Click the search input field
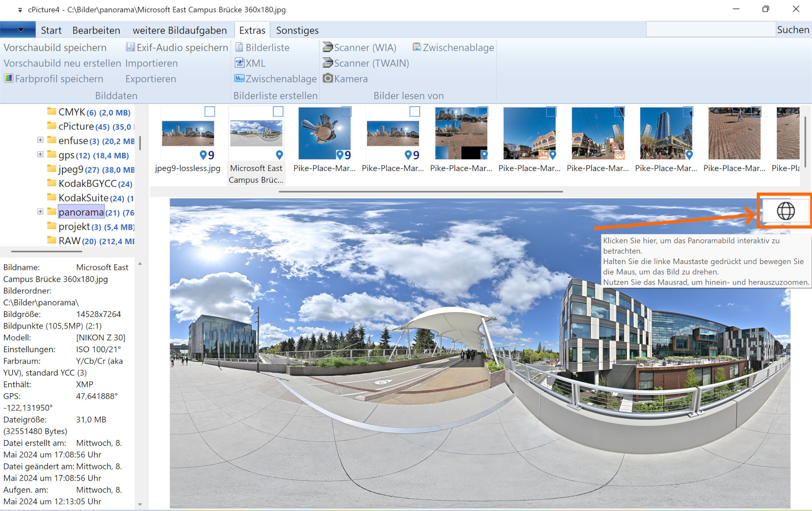The height and width of the screenshot is (511, 812). point(710,30)
